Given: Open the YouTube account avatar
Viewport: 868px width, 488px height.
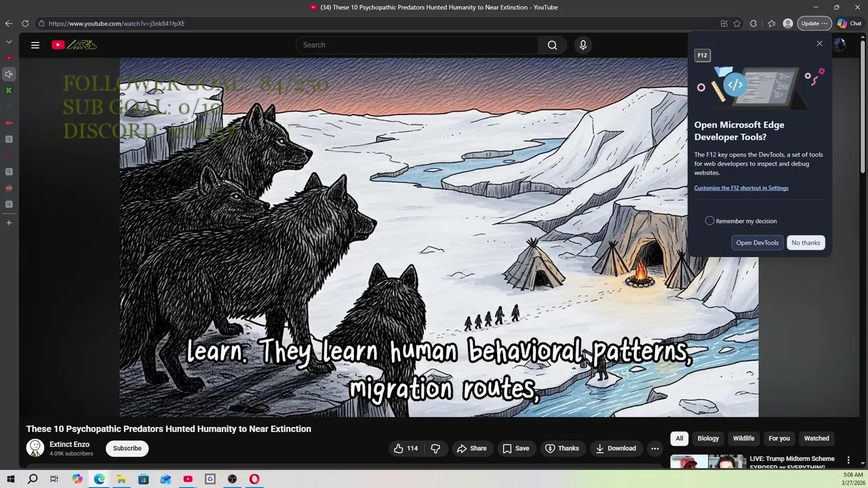Looking at the screenshot, I should tap(839, 45).
